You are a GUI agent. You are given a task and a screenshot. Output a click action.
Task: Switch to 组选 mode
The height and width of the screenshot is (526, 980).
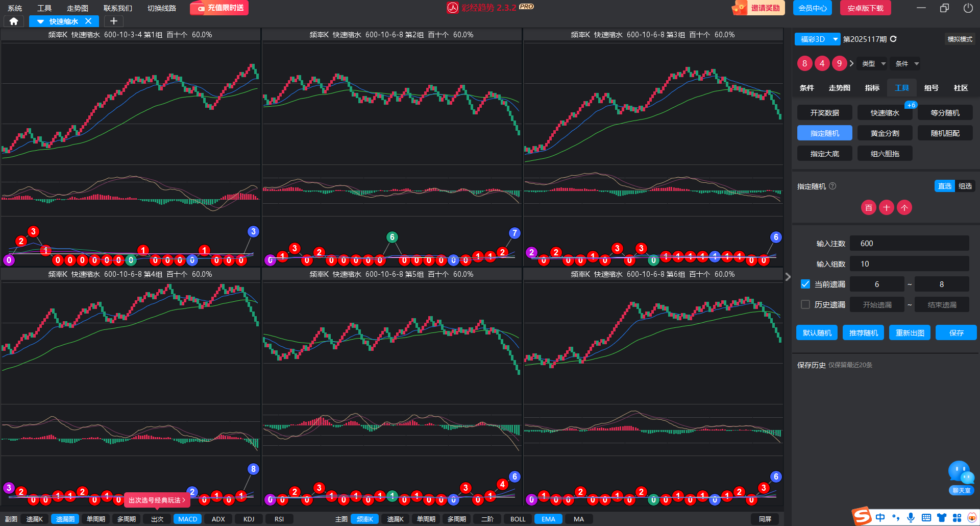click(x=965, y=186)
